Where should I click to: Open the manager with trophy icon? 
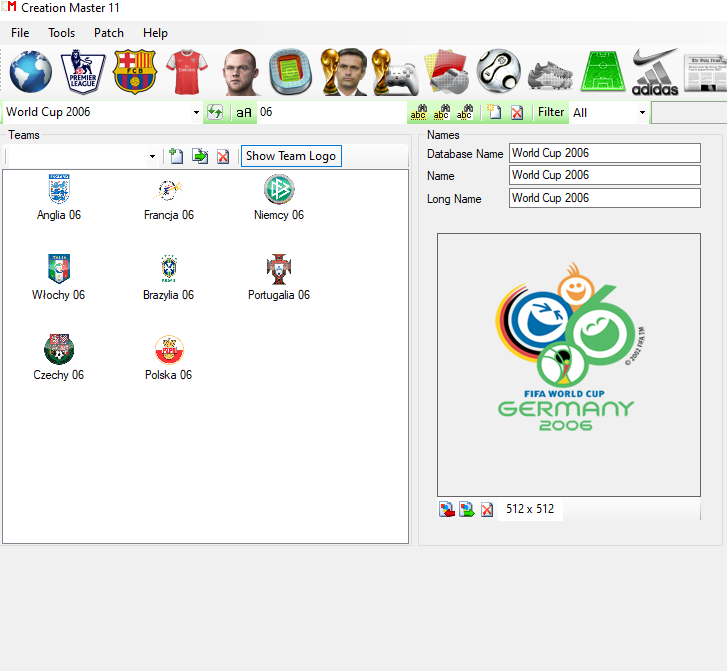point(344,72)
